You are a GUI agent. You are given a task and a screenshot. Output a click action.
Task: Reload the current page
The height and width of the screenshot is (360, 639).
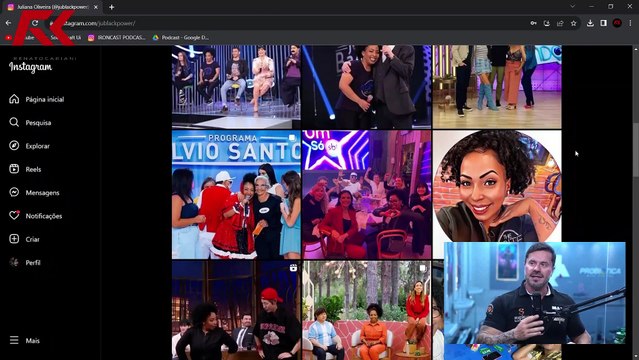click(x=35, y=23)
